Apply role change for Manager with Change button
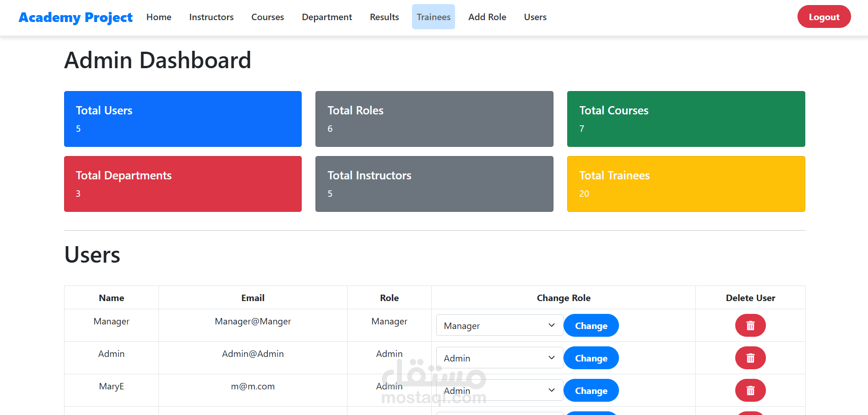868x415 pixels. (x=591, y=325)
